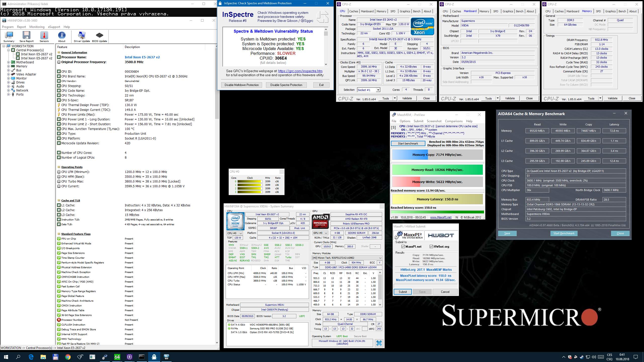Image resolution: width=644 pixels, height=362 pixels.
Task: Switch to Command Prompt taskbar icon
Action: pos(142,357)
